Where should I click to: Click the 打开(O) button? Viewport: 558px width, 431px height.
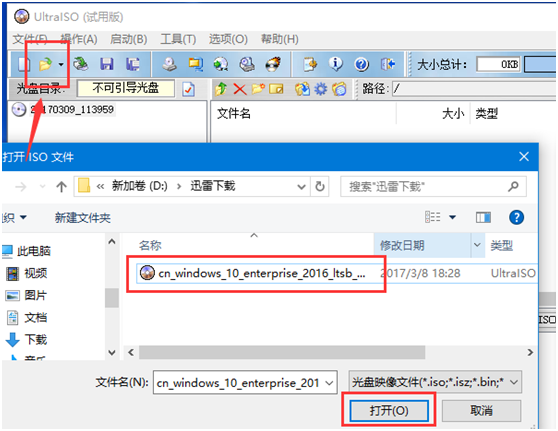(389, 411)
